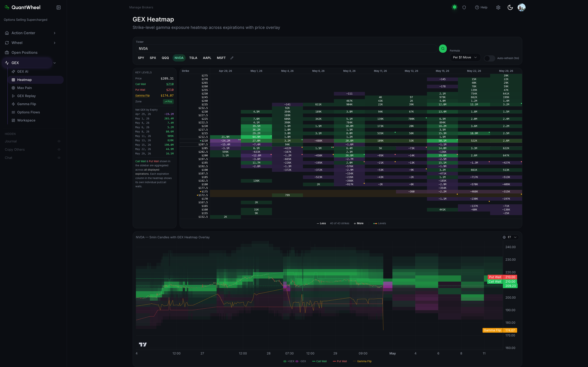Image resolution: width=588 pixels, height=367 pixels.
Task: Click the -24.2M heatmap cell
Action: [225, 141]
